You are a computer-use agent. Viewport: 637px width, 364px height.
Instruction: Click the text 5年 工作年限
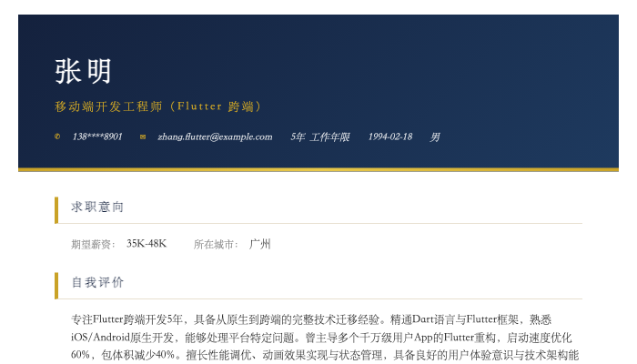(x=320, y=136)
